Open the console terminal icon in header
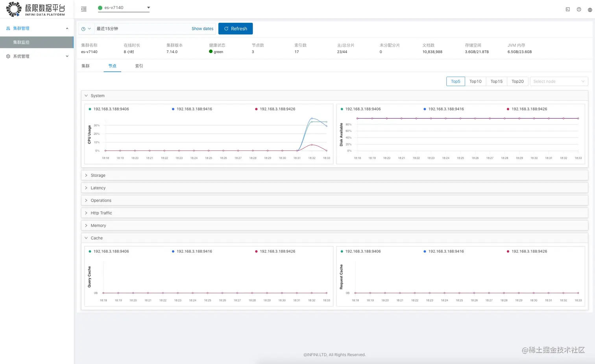 pos(568,9)
